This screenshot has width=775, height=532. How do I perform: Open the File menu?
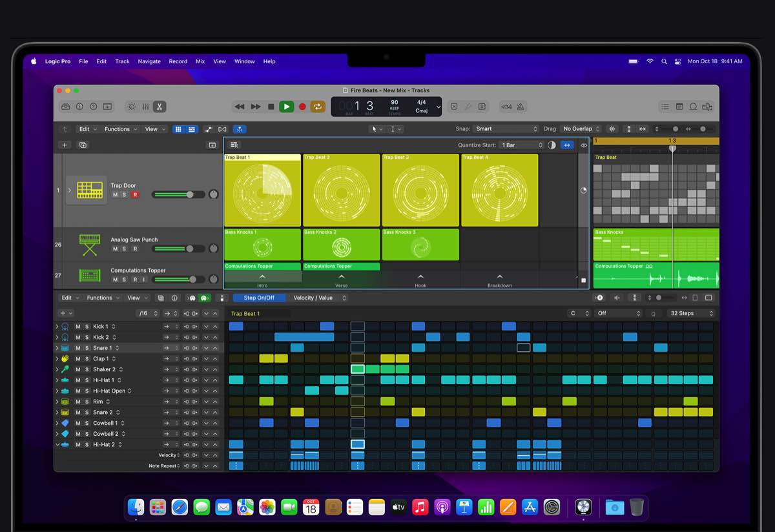pos(83,61)
